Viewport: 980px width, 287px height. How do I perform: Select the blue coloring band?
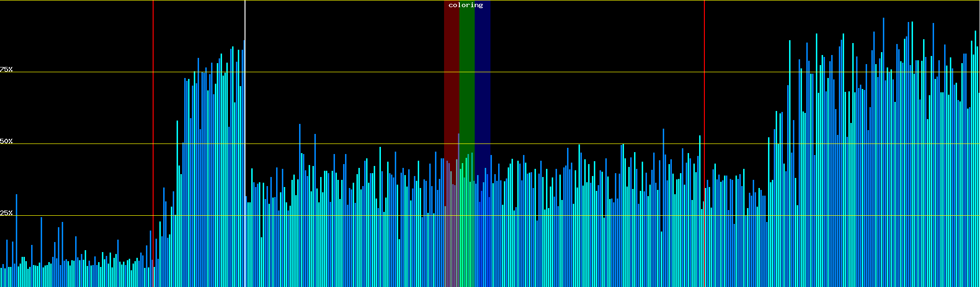click(x=482, y=72)
